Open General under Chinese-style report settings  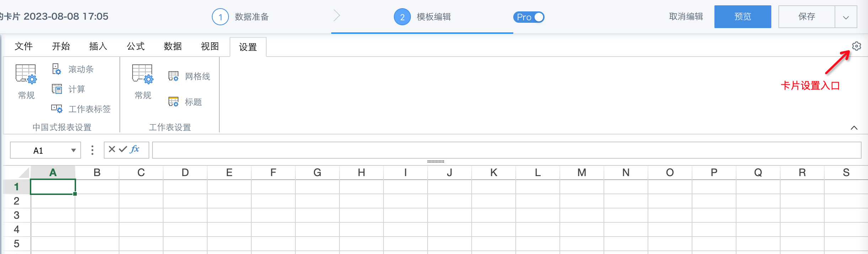click(26, 81)
